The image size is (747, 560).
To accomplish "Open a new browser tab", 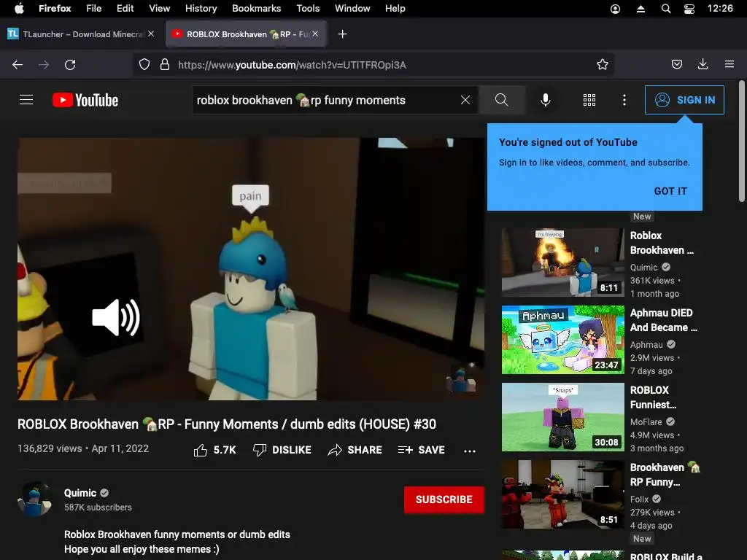I will click(x=342, y=34).
